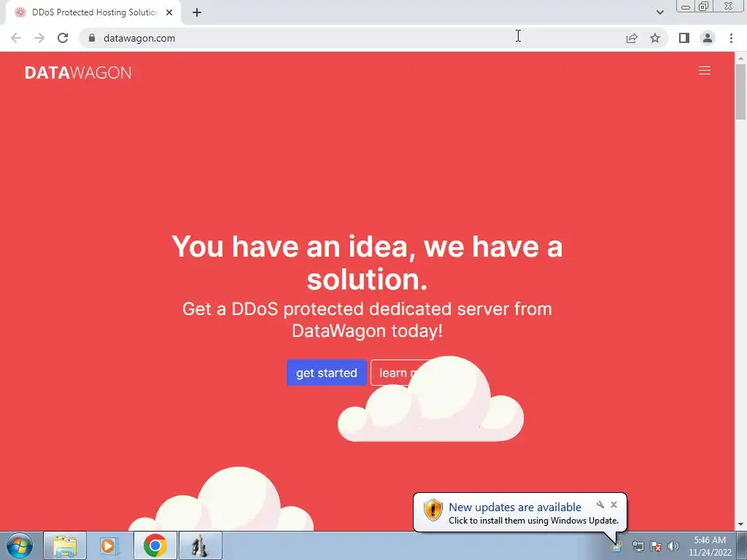Viewport: 747px width, 560px height.
Task: Close the Windows Update notification balloon
Action: pos(614,505)
